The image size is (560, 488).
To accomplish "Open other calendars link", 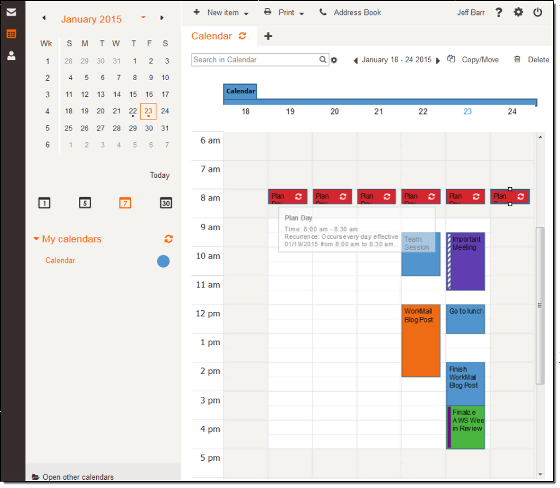I will click(73, 477).
